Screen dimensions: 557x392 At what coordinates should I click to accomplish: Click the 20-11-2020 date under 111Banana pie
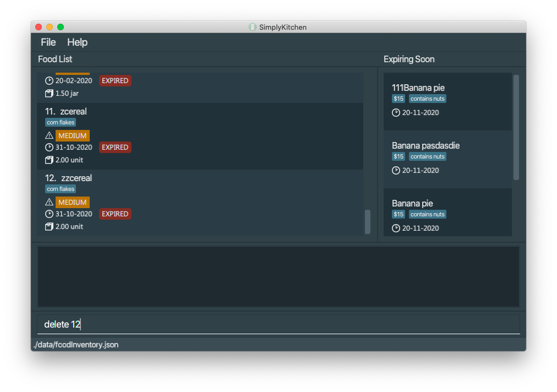pyautogui.click(x=421, y=113)
